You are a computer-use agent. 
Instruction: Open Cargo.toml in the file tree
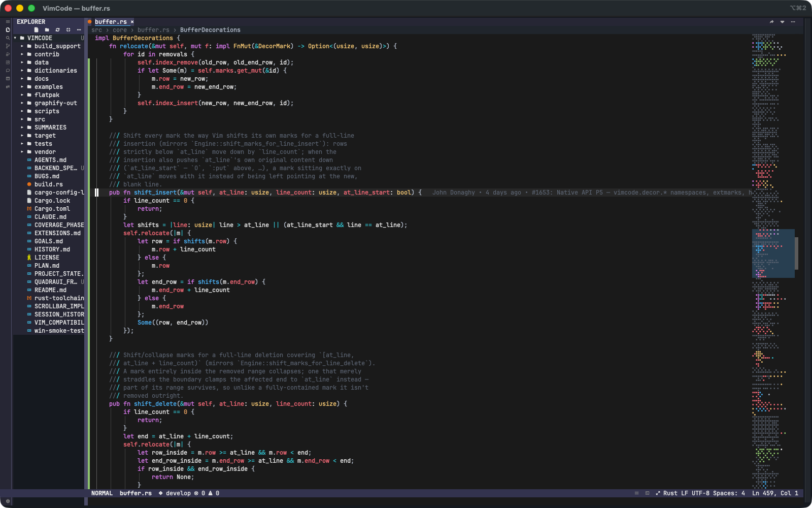point(49,209)
